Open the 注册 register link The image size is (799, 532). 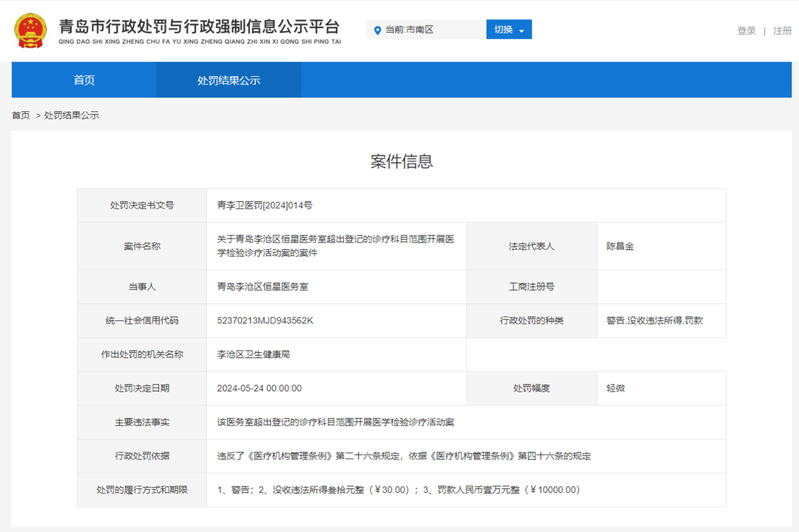[x=782, y=30]
